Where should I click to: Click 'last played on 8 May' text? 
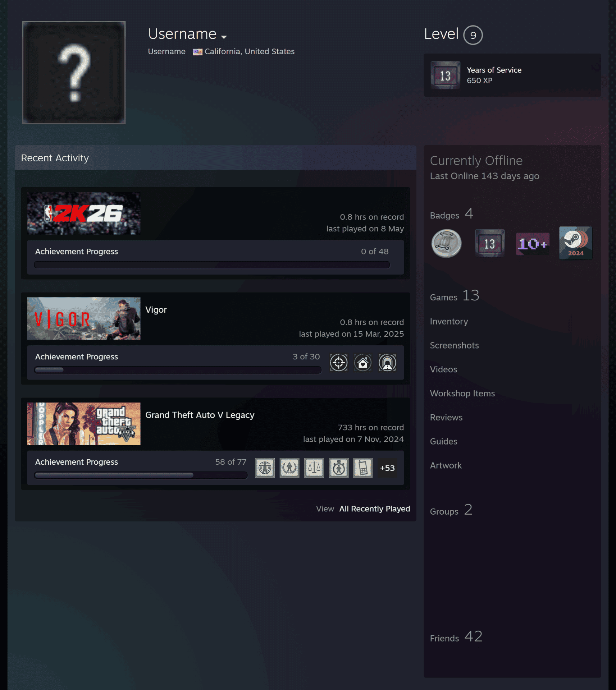point(365,229)
